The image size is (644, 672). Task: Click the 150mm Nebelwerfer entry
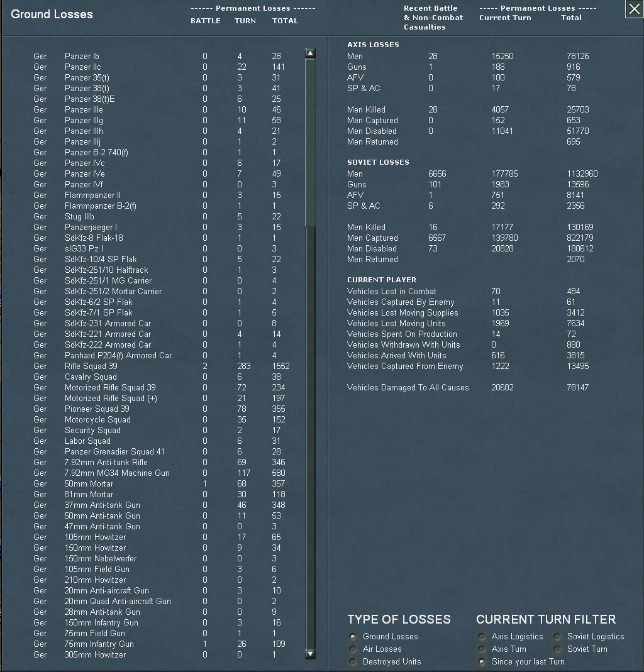pos(101,558)
